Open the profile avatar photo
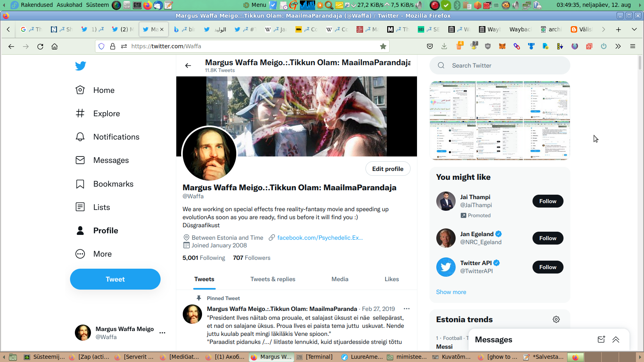644x362 pixels. [209, 153]
